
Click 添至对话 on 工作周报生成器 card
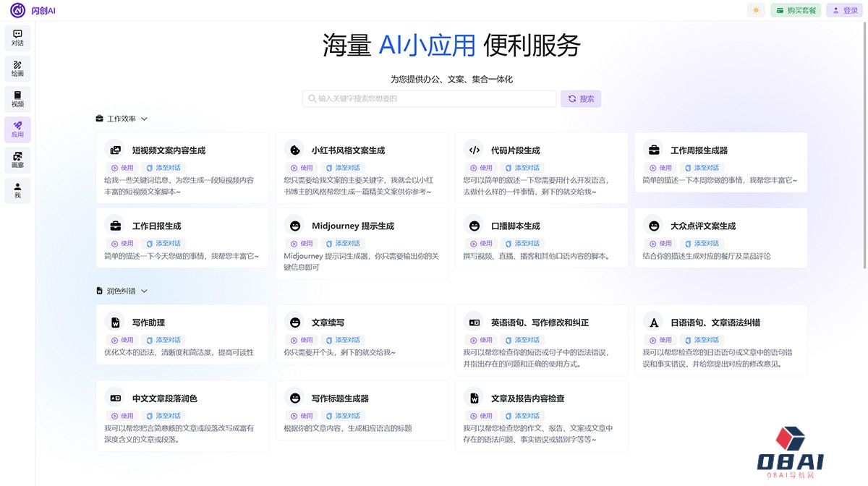pyautogui.click(x=702, y=168)
